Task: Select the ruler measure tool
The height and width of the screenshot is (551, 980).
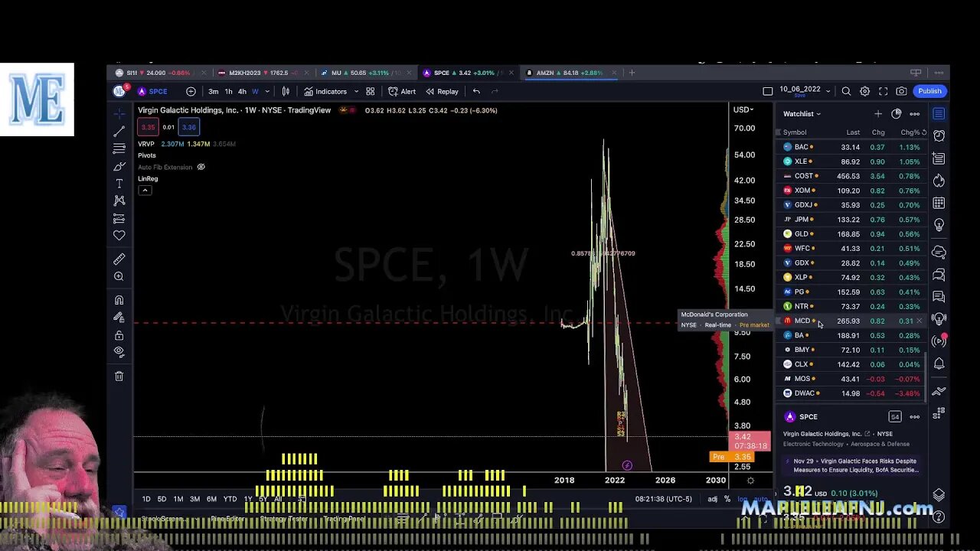Action: [119, 259]
